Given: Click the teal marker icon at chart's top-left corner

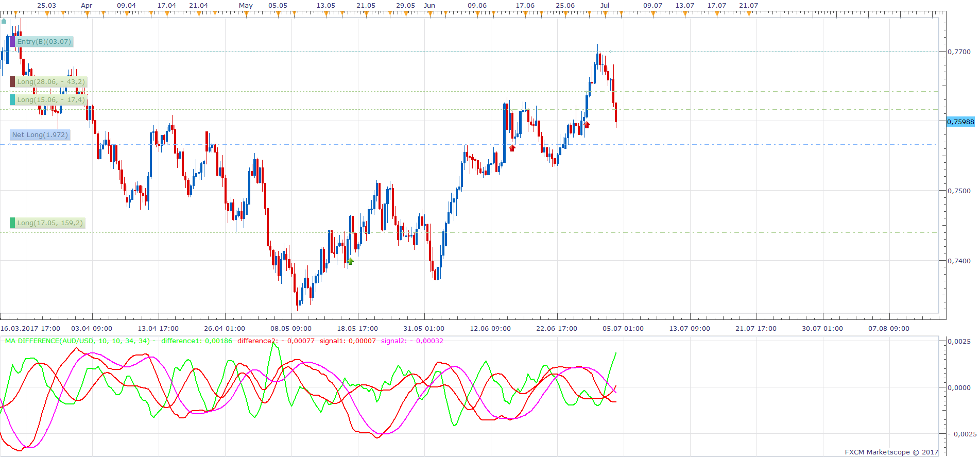Looking at the screenshot, I should click(4, 21).
